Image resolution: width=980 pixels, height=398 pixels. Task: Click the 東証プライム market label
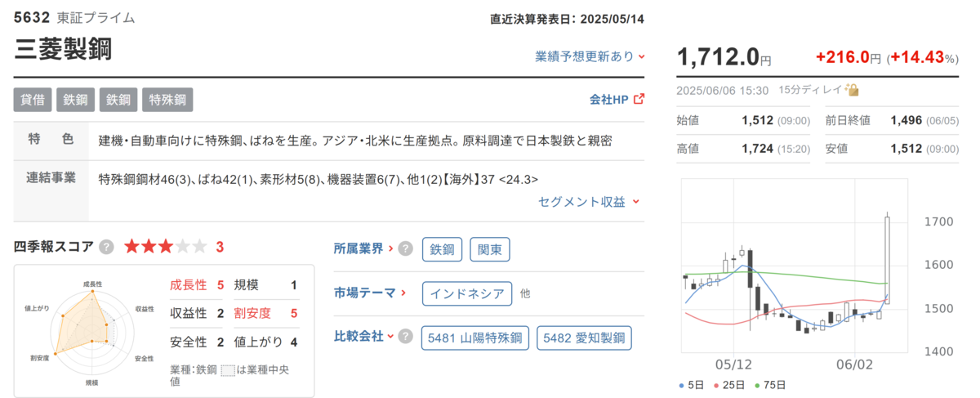pos(96,18)
